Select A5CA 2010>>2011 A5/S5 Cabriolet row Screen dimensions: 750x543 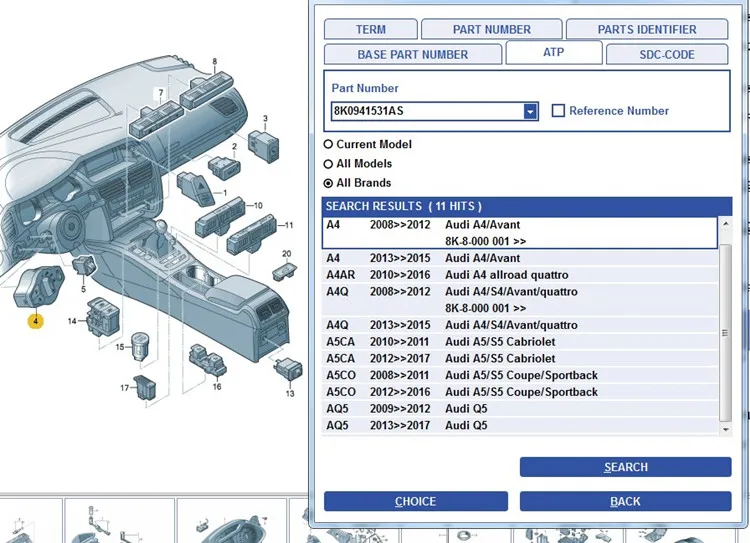point(520,342)
